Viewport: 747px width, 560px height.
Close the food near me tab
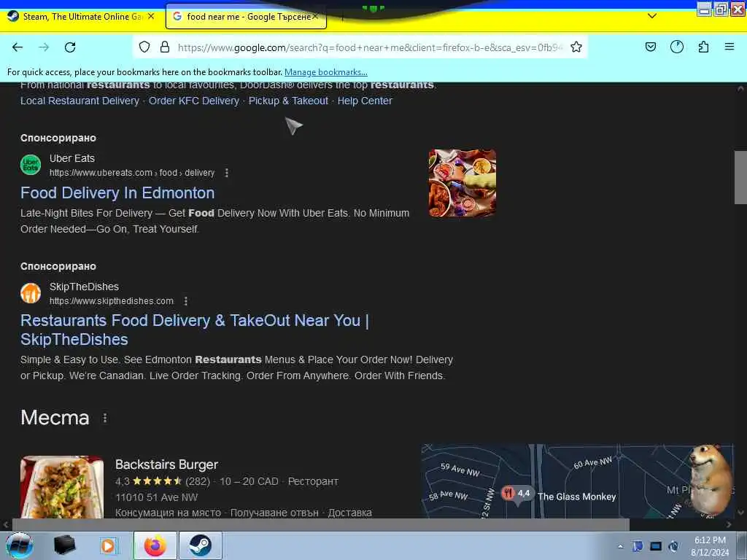[315, 16]
